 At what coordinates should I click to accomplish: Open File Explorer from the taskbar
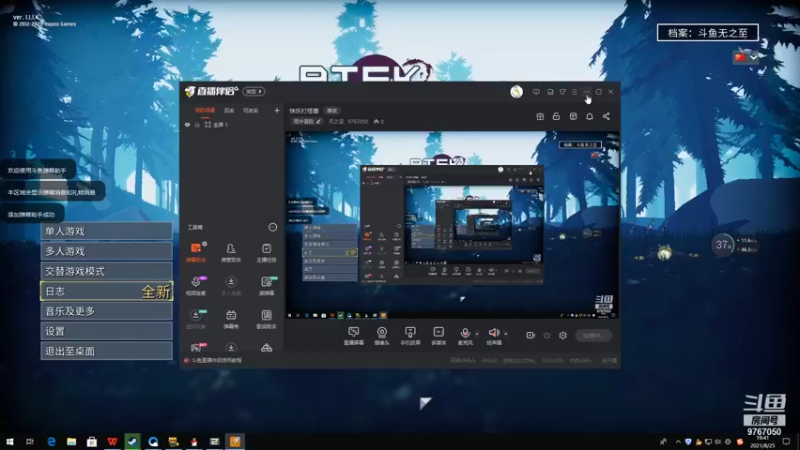tap(71, 441)
